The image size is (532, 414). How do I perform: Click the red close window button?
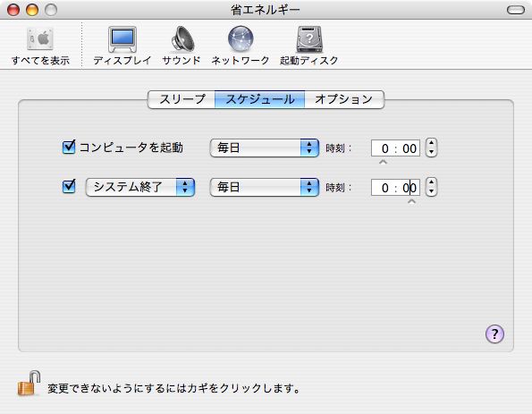coord(13,10)
